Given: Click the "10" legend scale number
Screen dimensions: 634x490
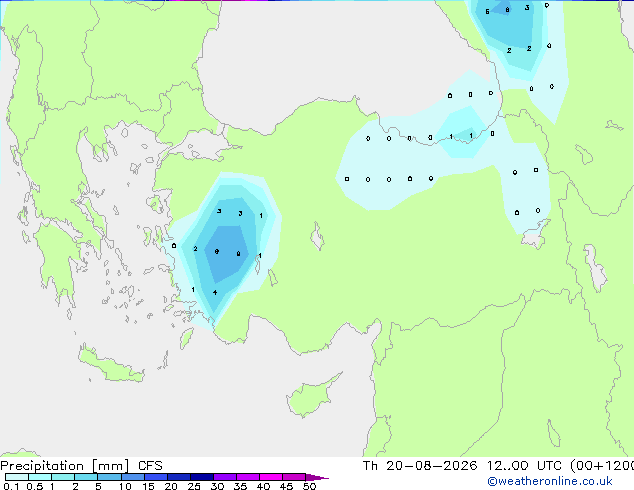Looking at the screenshot, I should (125, 486).
